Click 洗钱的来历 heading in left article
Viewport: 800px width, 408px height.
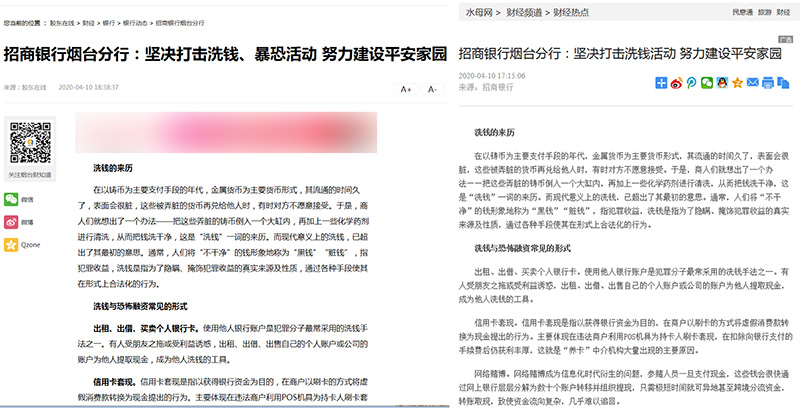point(113,168)
